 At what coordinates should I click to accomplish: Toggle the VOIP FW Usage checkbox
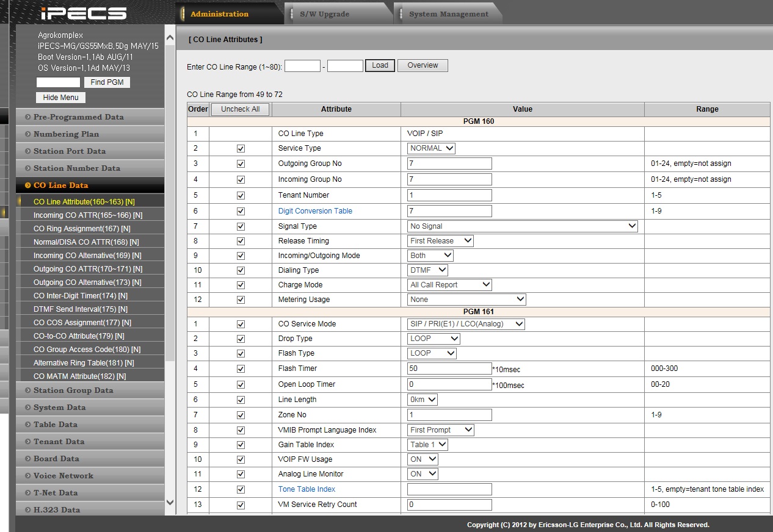241,459
